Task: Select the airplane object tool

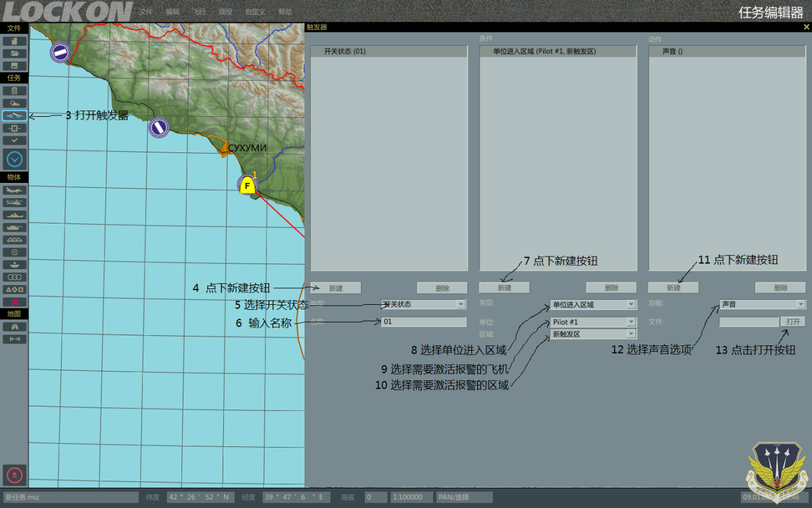Action: pos(14,190)
